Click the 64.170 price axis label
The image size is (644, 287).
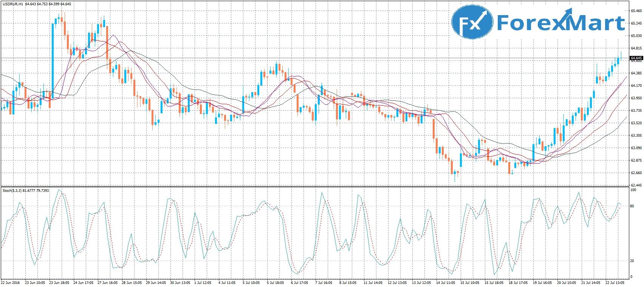(x=636, y=86)
